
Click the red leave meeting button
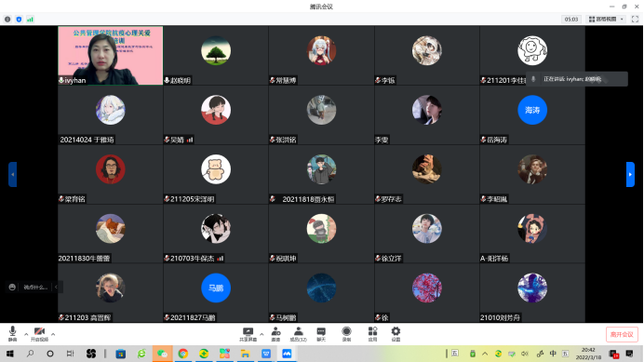click(622, 334)
